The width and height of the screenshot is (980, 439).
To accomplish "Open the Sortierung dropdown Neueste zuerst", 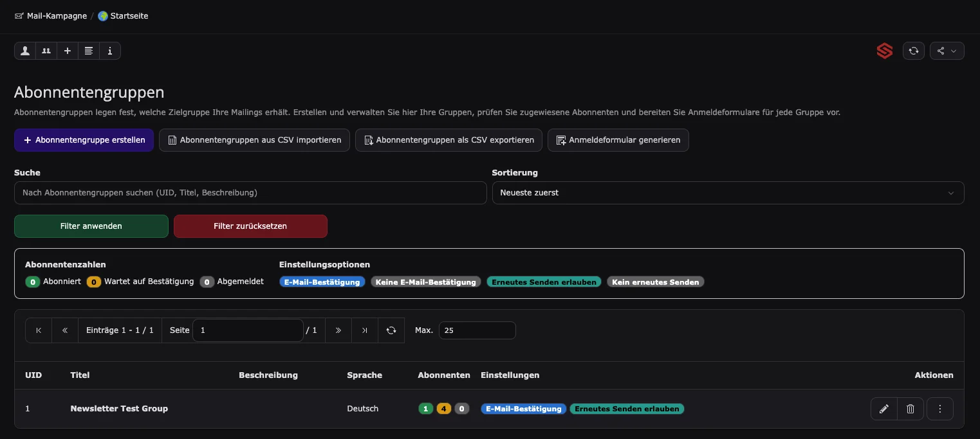I will [x=728, y=193].
